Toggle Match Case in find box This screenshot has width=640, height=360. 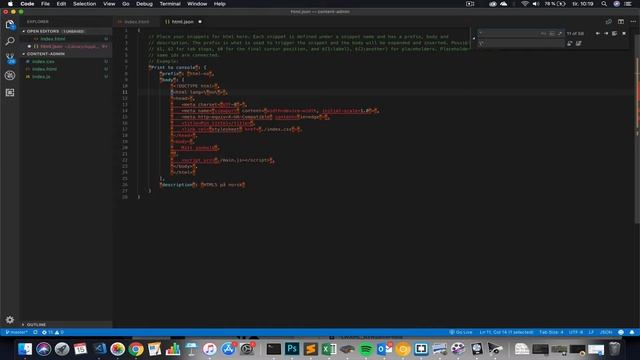543,33
